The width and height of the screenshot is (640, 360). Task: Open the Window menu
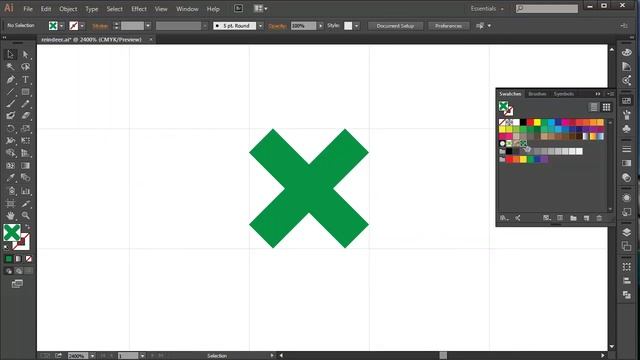point(187,9)
